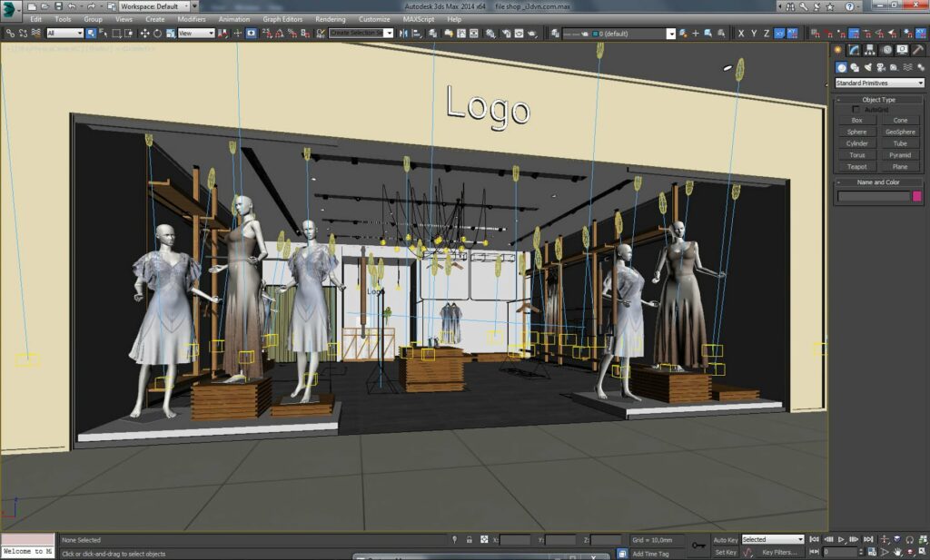Viewport: 930px width, 560px height.
Task: Click the Add Time Tag label
Action: (650, 554)
